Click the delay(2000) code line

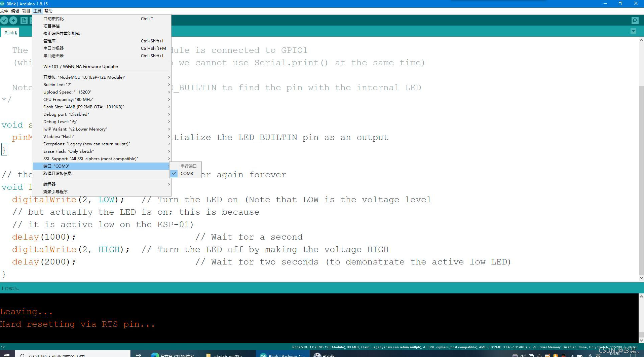tap(44, 262)
